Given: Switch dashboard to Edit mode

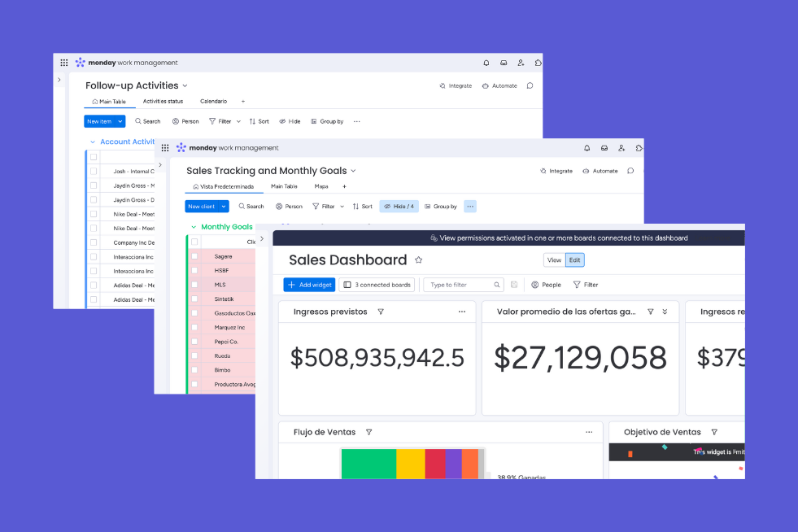Looking at the screenshot, I should click(x=574, y=259).
